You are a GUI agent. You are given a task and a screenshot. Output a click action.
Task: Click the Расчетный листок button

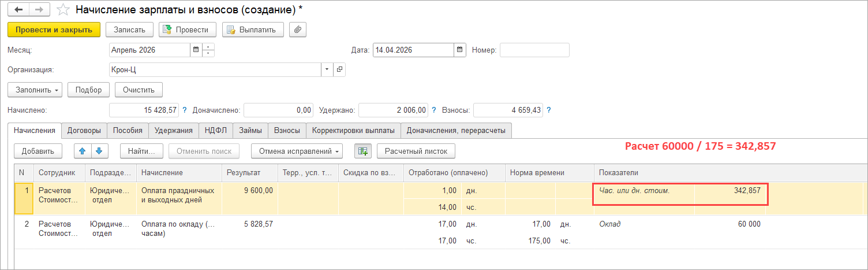click(416, 151)
